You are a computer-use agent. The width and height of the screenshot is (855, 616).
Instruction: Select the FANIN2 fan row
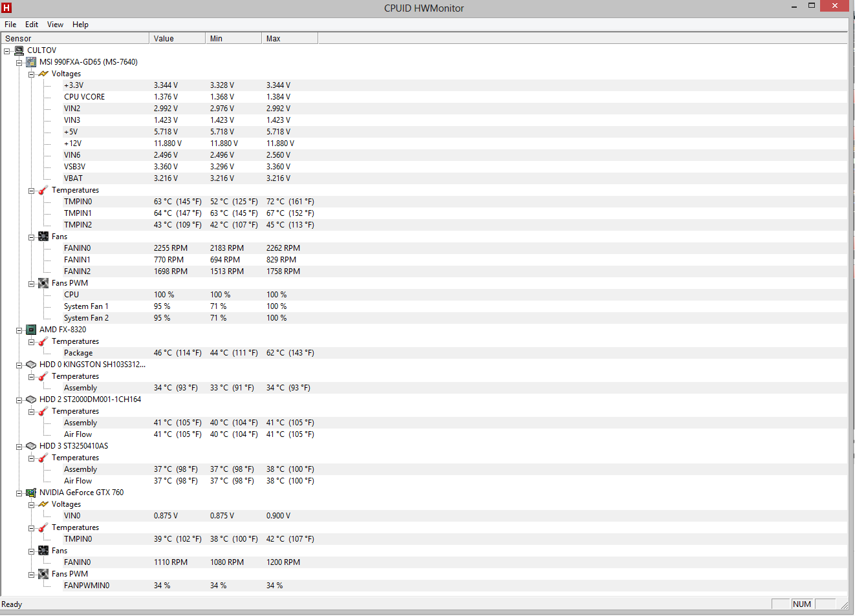tap(424, 271)
